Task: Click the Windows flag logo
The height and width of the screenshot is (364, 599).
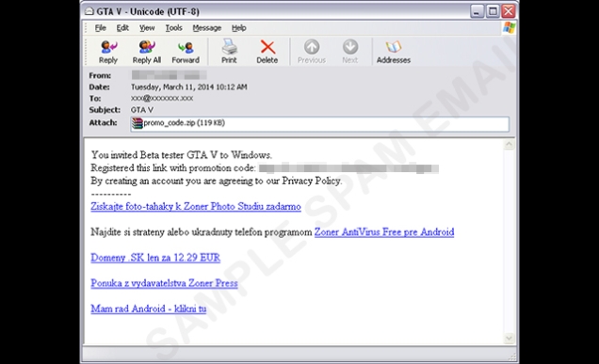Action: tap(509, 28)
